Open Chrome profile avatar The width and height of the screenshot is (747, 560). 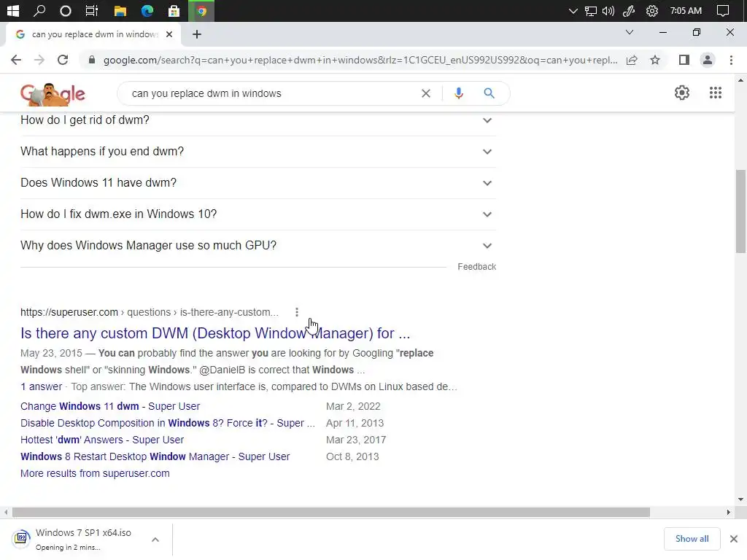point(708,60)
